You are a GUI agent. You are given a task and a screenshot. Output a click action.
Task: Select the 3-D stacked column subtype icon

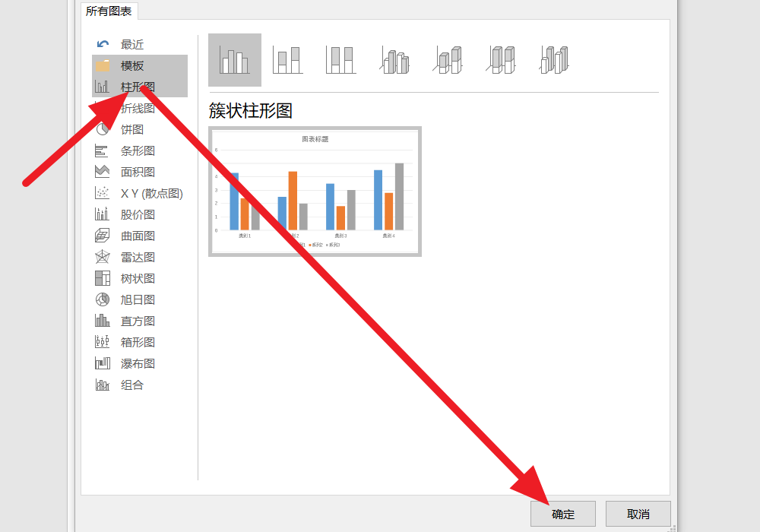tap(446, 60)
